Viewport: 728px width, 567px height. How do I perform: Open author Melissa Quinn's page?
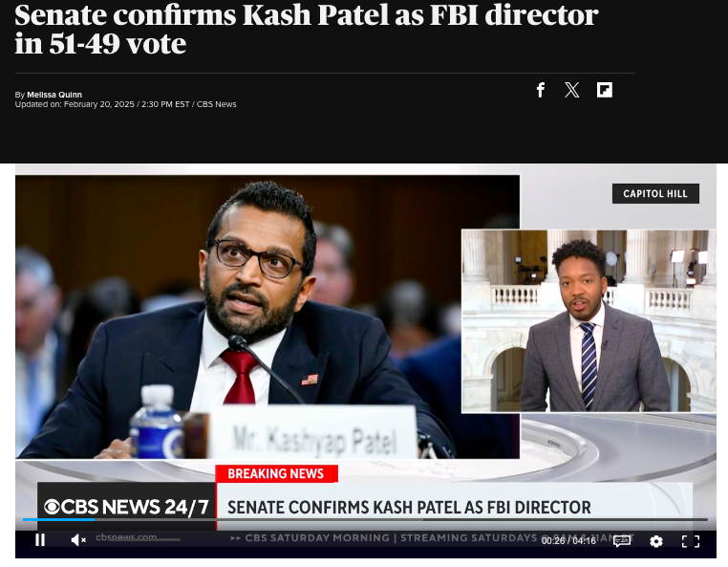(x=54, y=95)
